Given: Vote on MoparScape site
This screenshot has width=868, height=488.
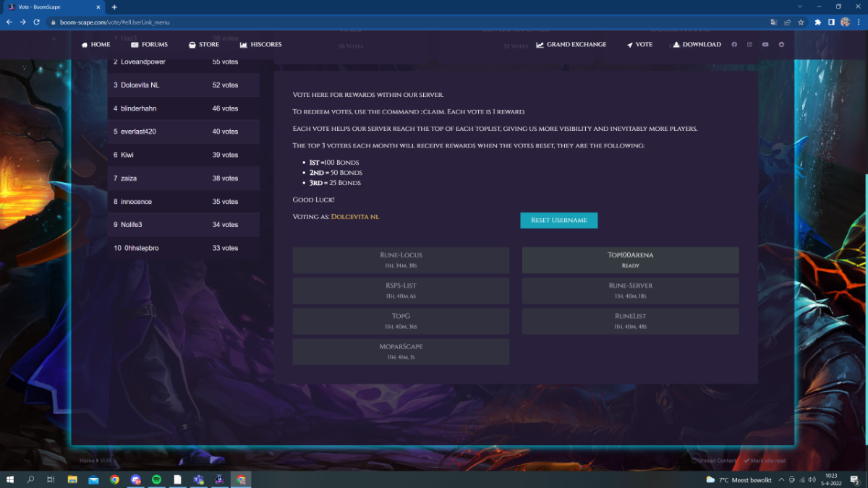Looking at the screenshot, I should [401, 351].
